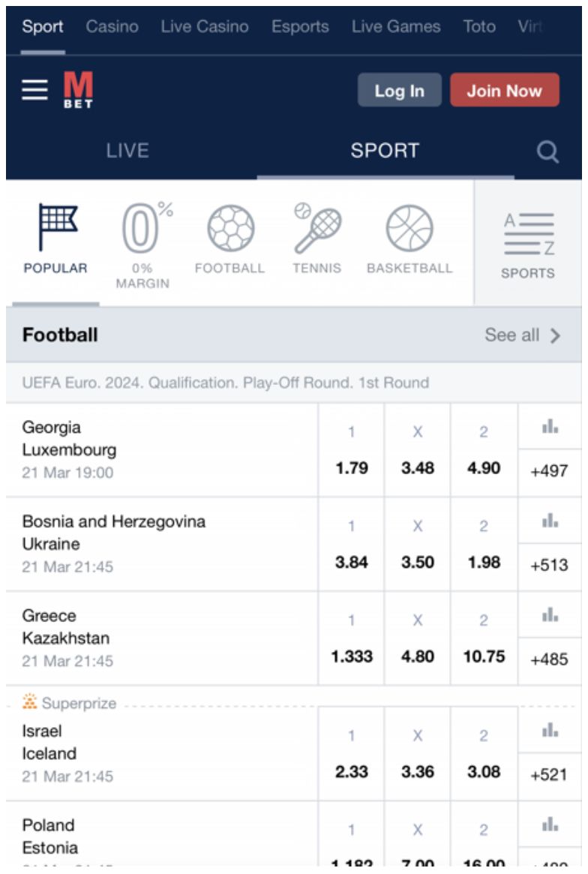Open the hamburger menu
This screenshot has width=588, height=874.
34,91
